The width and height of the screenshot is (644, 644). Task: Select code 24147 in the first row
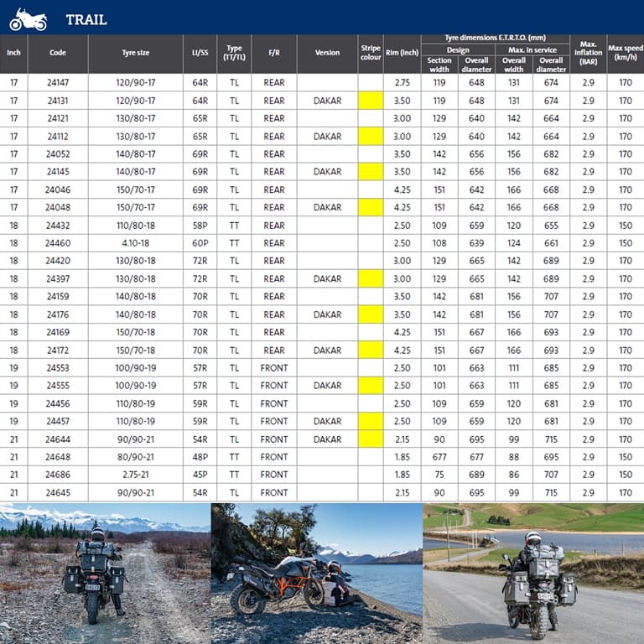tap(58, 82)
